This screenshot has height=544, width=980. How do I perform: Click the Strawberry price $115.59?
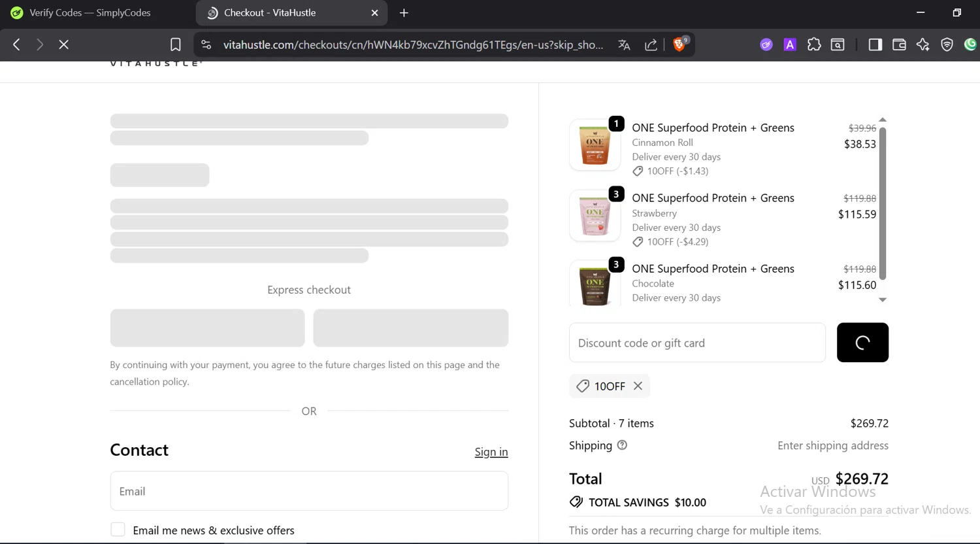pyautogui.click(x=857, y=214)
